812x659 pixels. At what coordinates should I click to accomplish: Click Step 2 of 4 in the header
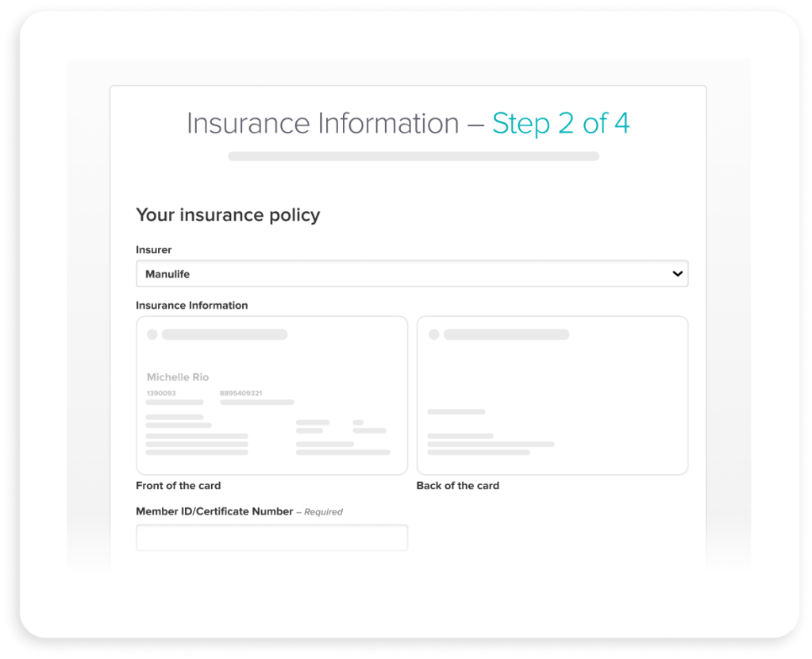560,124
